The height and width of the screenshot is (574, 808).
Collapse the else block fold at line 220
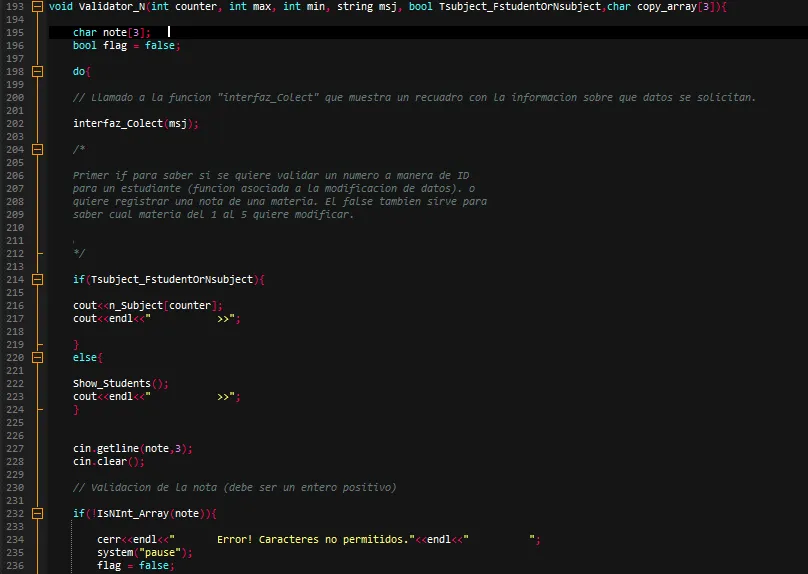(37, 358)
